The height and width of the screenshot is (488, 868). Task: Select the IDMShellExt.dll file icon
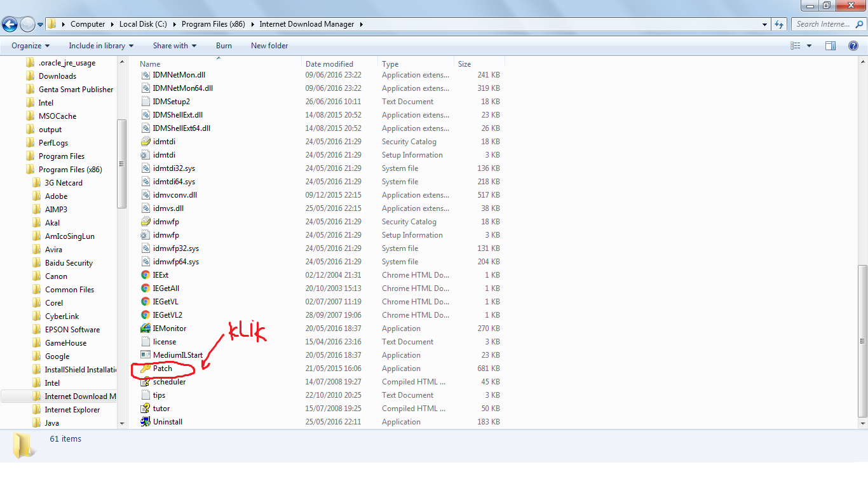pos(146,115)
